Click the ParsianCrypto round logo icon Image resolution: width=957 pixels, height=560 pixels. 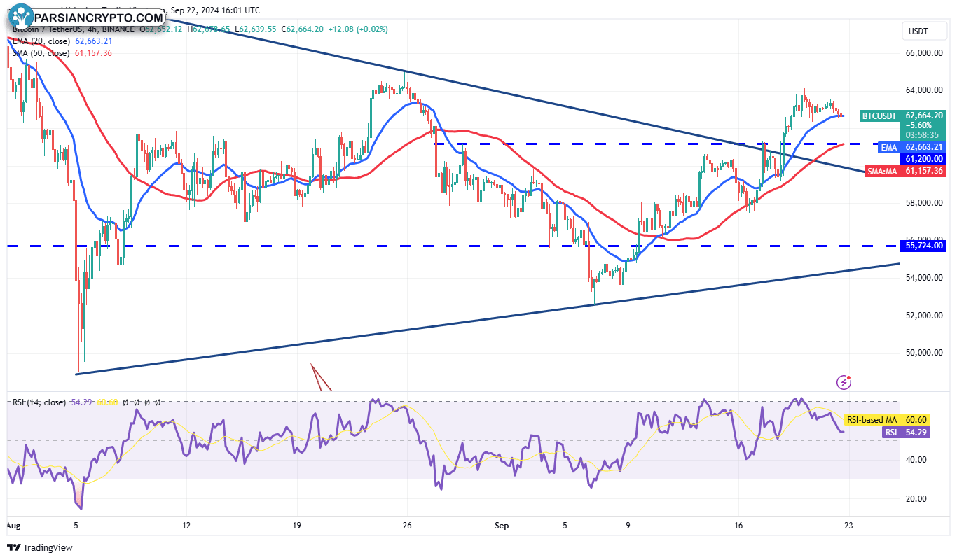click(x=20, y=18)
